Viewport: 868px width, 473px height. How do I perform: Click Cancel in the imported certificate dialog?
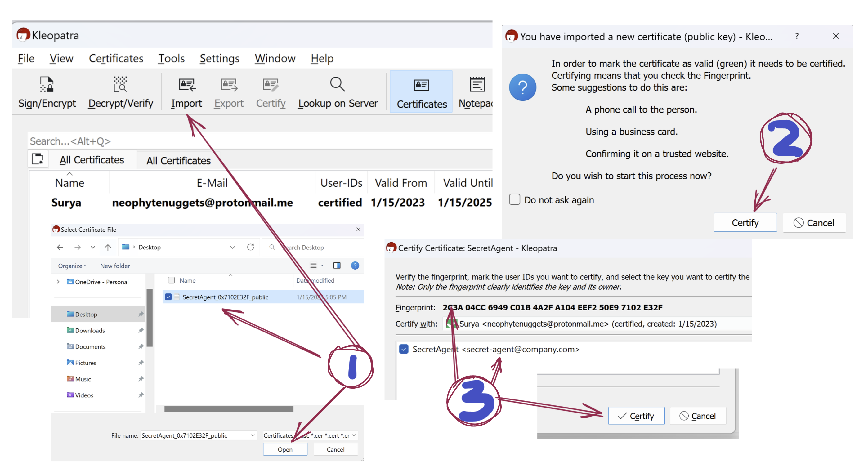pos(814,222)
